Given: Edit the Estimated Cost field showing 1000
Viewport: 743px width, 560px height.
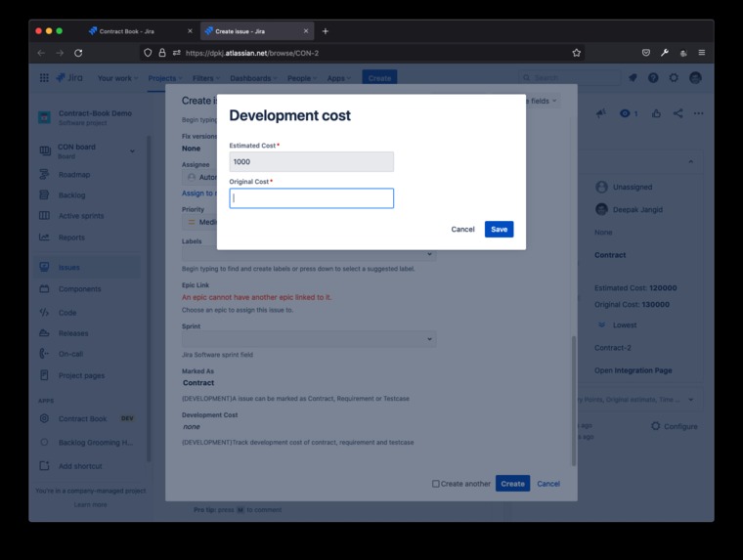Looking at the screenshot, I should point(311,161).
